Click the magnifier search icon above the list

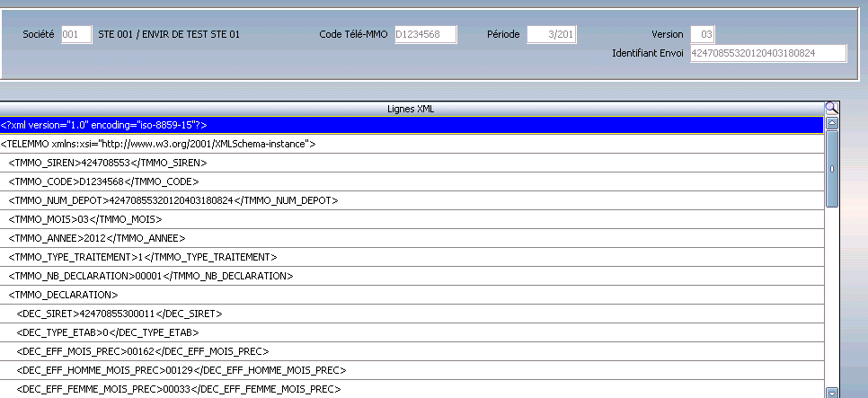[x=831, y=109]
